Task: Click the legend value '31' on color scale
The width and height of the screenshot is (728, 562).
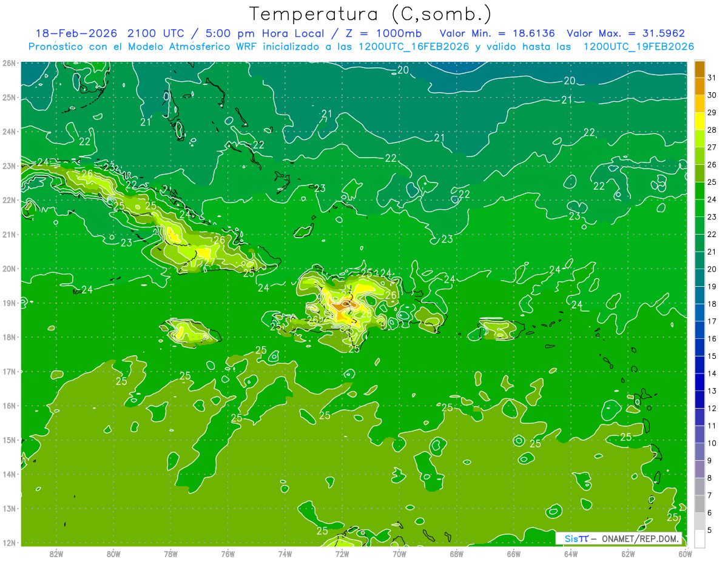Action: pos(712,78)
